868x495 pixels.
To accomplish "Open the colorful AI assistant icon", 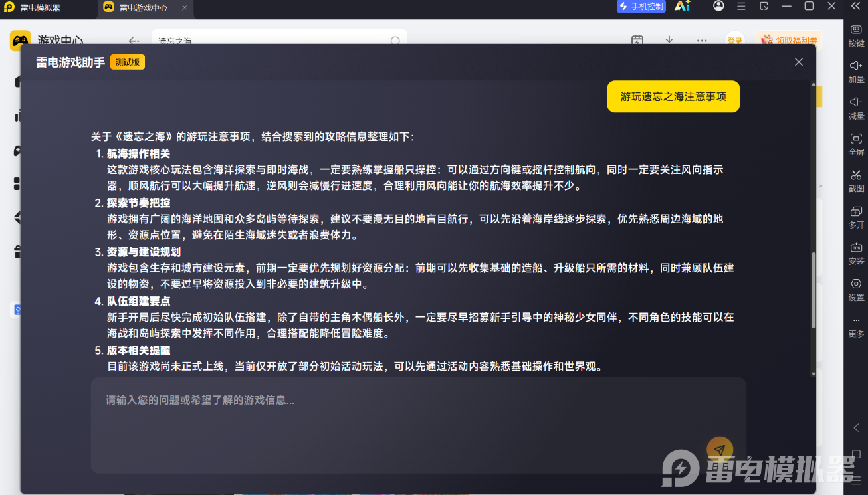I will (682, 6).
